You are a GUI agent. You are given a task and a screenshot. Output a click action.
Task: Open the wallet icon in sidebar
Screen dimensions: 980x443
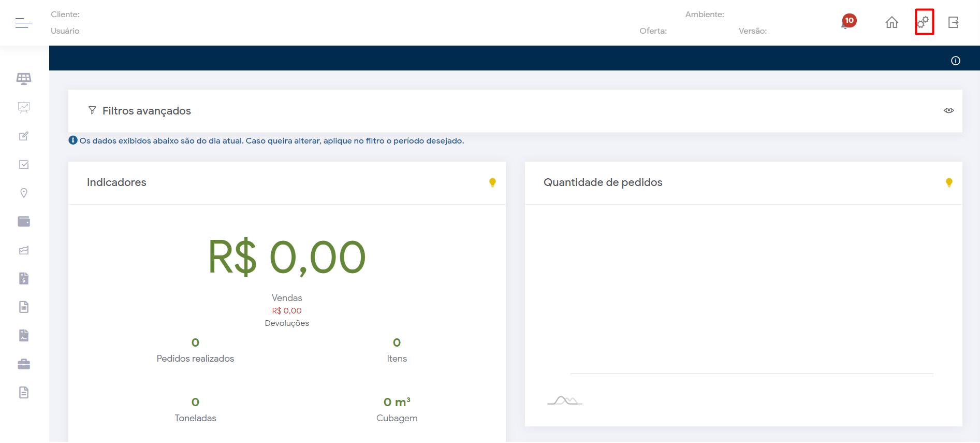[x=24, y=222]
